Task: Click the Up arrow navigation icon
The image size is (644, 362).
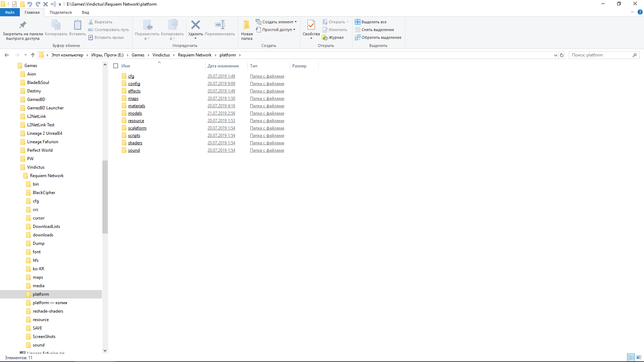Action: 33,55
